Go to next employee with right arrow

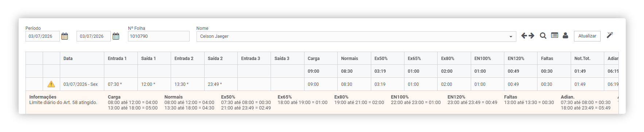coord(531,36)
